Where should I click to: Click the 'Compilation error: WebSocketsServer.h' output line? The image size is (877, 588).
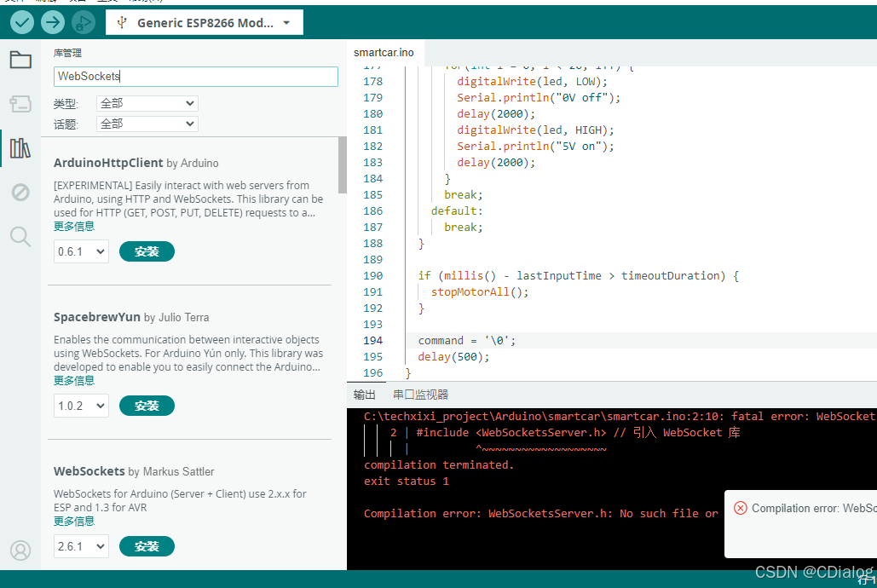(541, 514)
